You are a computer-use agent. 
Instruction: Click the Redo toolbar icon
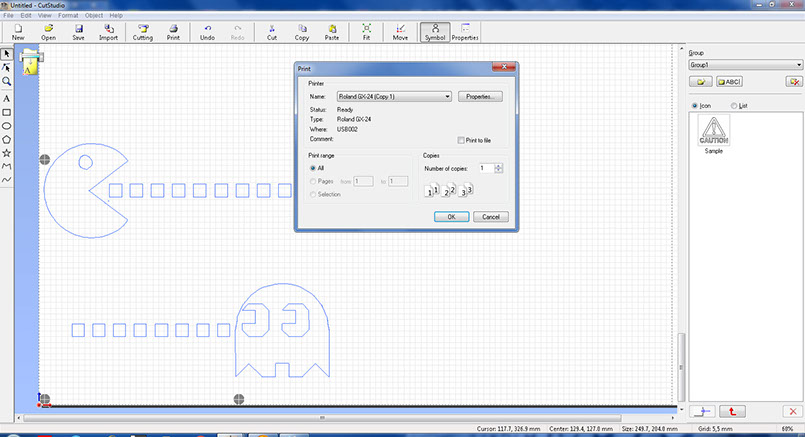237,32
